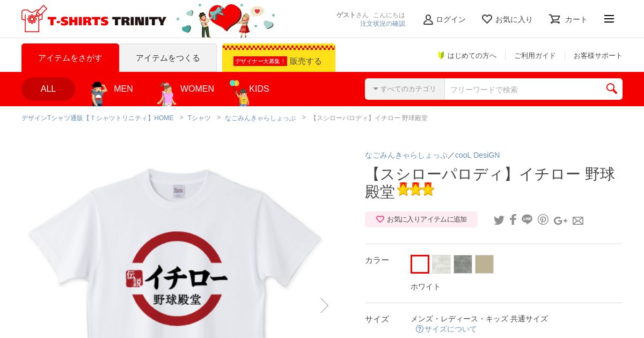Add item to favorites お気に入りアイテムに追加
644x338 pixels.
pyautogui.click(x=421, y=219)
